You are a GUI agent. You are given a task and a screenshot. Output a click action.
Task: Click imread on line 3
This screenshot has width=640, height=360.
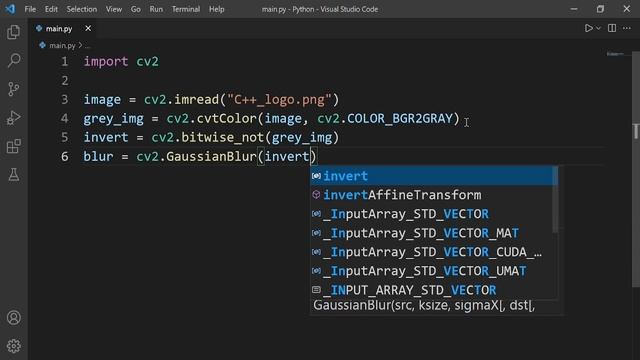(196, 100)
